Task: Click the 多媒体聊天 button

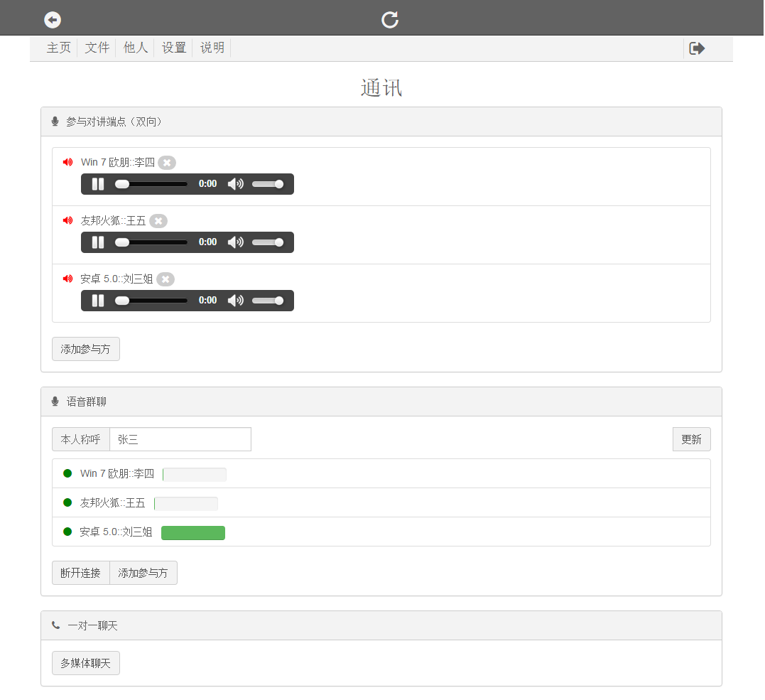Action: coord(86,663)
